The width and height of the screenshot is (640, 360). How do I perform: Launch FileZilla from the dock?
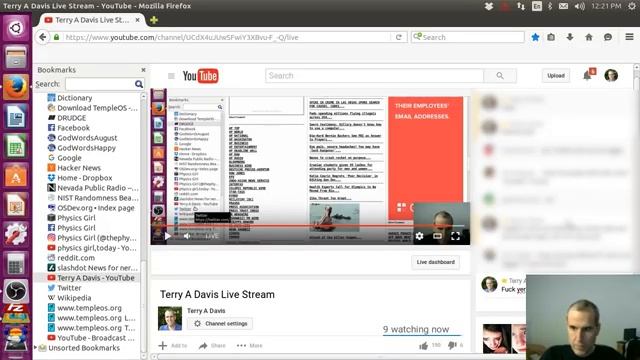pyautogui.click(x=16, y=313)
